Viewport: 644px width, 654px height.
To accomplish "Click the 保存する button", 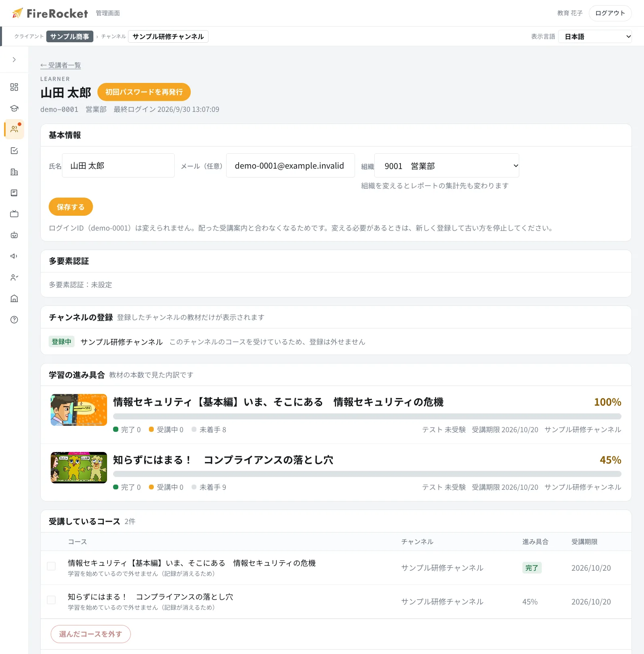I will [x=71, y=207].
